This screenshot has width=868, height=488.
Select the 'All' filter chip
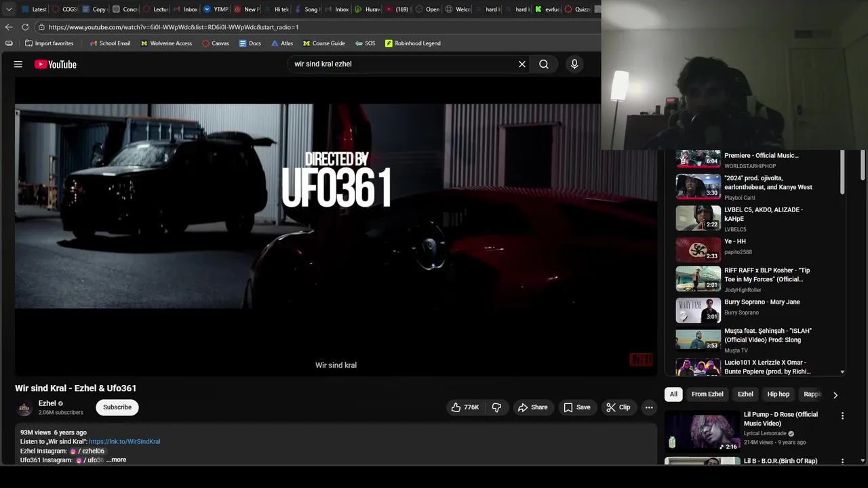673,394
